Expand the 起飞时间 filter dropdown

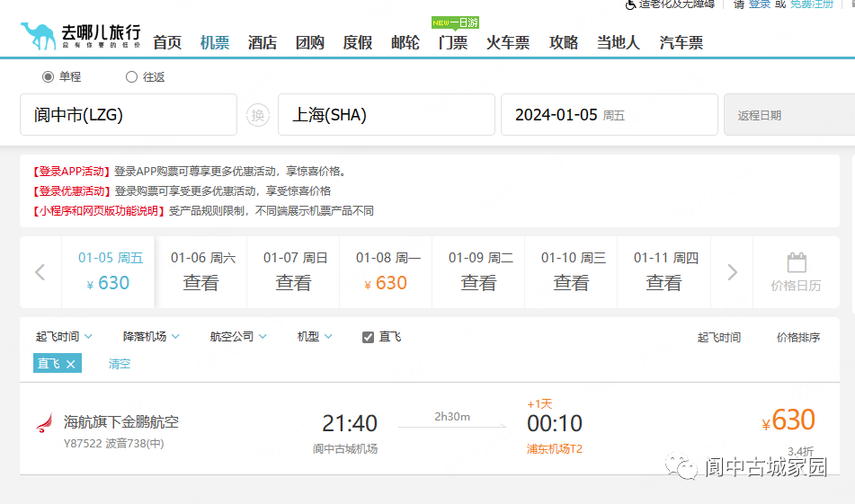coord(64,337)
